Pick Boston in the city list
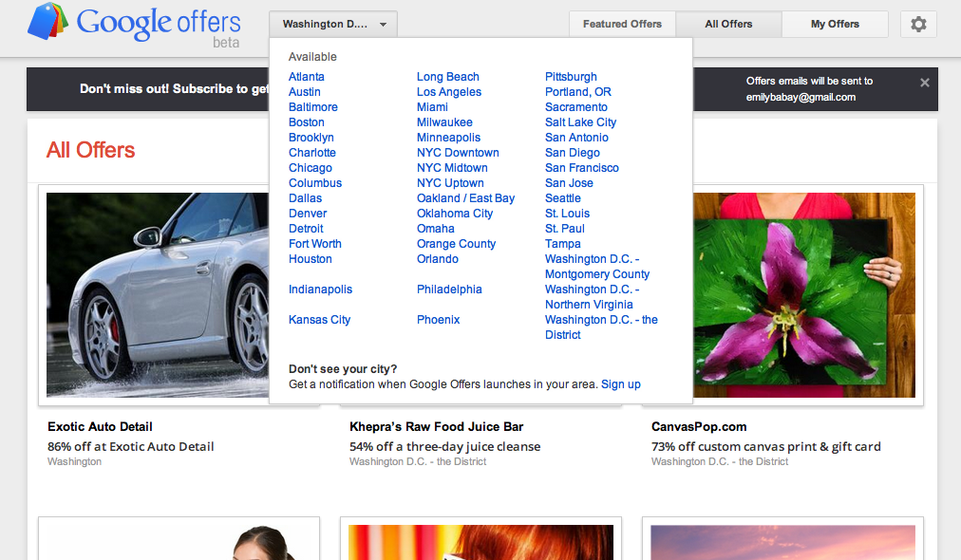The height and width of the screenshot is (560, 961). tap(307, 122)
